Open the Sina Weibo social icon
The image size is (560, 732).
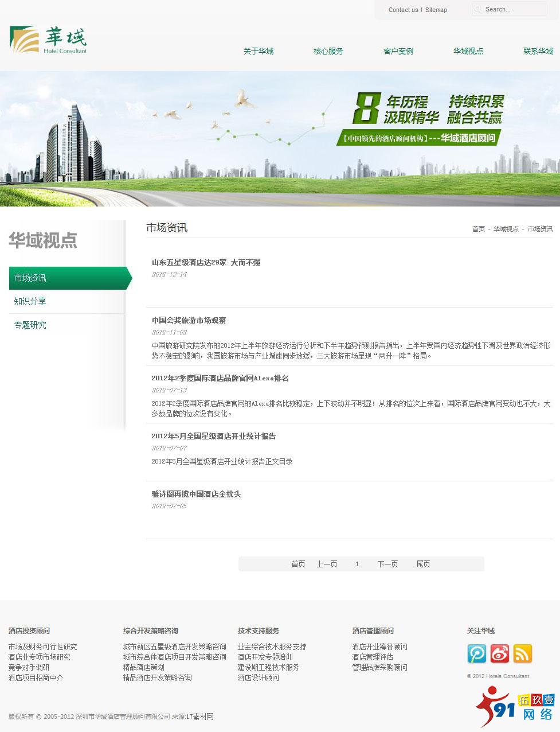(499, 653)
